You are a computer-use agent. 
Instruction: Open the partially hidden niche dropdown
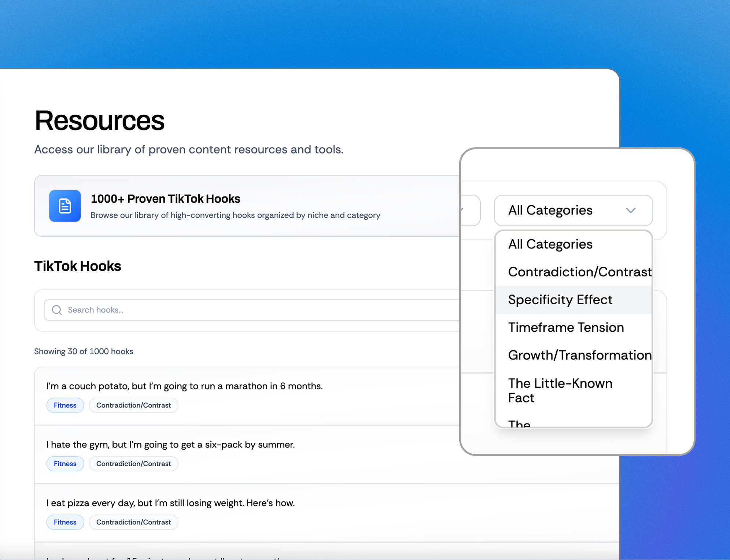471,210
